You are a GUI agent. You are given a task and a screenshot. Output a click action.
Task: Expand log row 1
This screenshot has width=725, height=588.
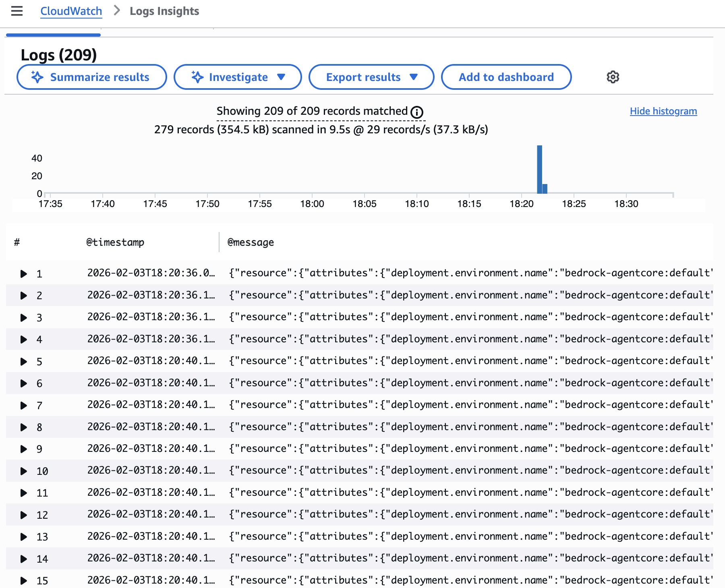pos(24,274)
